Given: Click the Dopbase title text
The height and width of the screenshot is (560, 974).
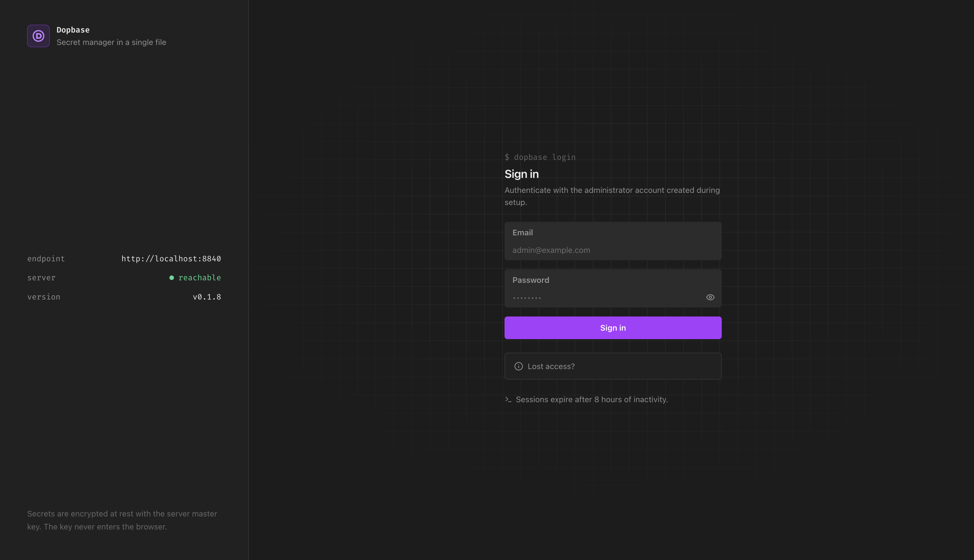Looking at the screenshot, I should point(73,30).
